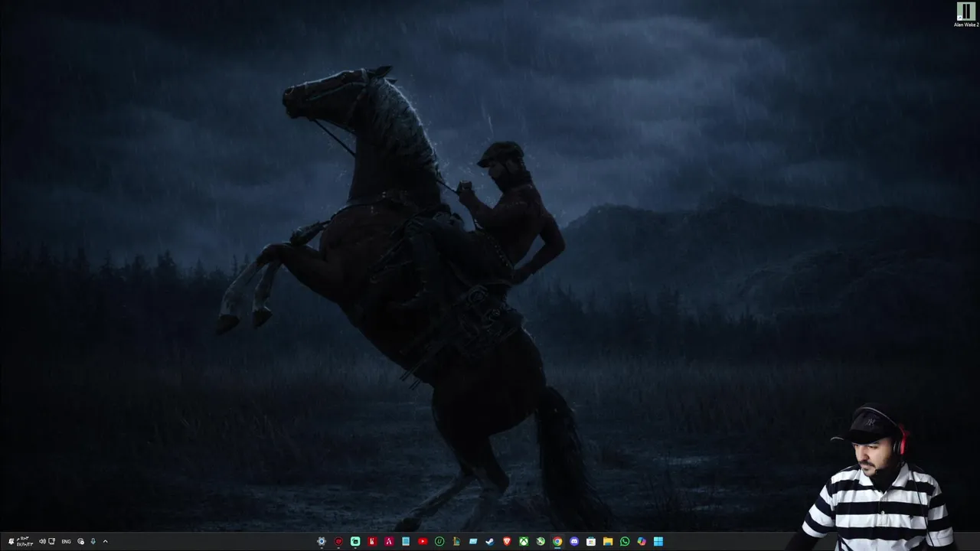
Task: Open the date and time clock
Action: point(24,541)
